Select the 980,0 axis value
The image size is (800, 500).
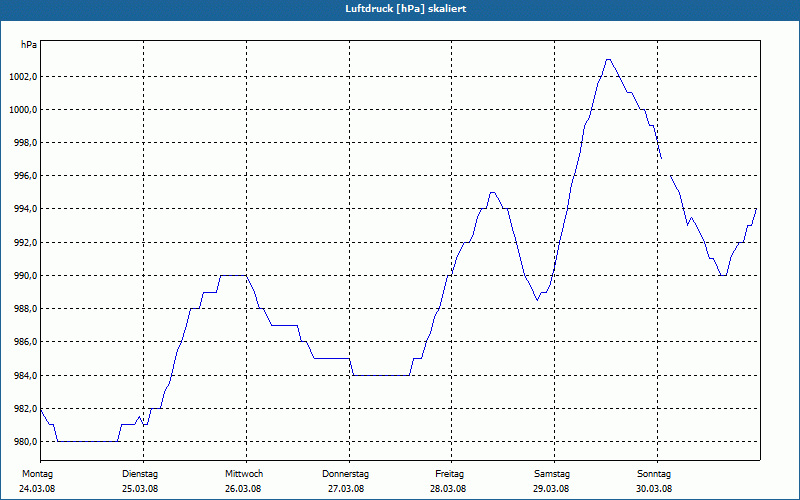tap(25, 442)
